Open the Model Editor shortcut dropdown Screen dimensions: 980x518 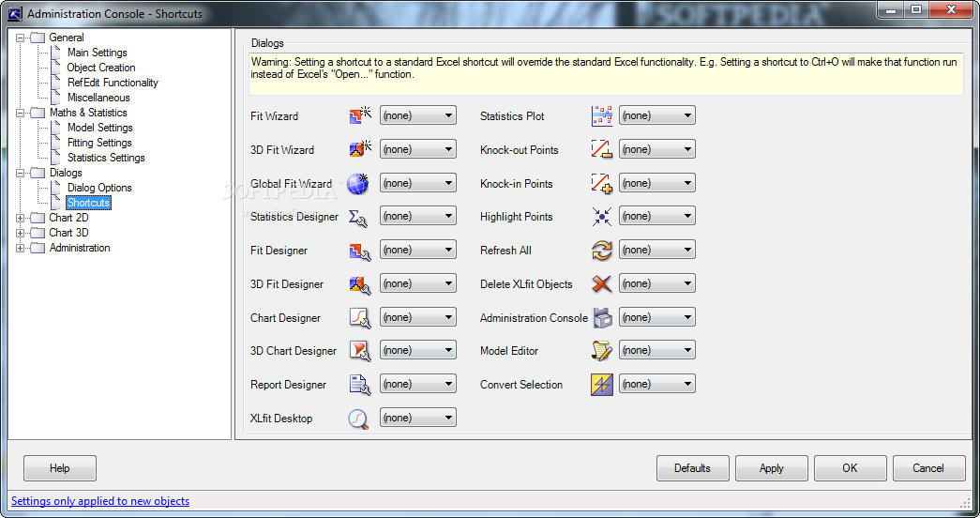tap(656, 350)
